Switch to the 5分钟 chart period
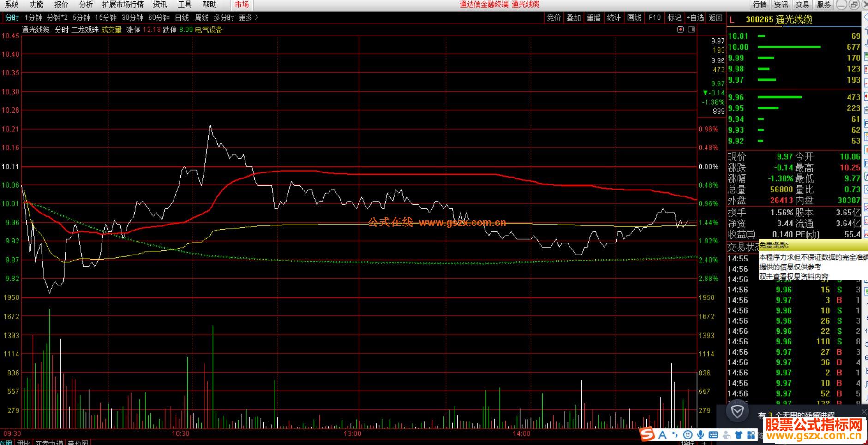868x445 pixels. (81, 18)
